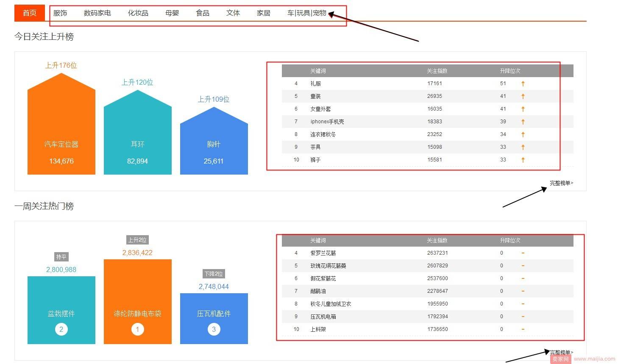Click the dash icon in 压瓦机电箱 row
Image resolution: width=618 pixels, height=364 pixels.
[x=523, y=317]
